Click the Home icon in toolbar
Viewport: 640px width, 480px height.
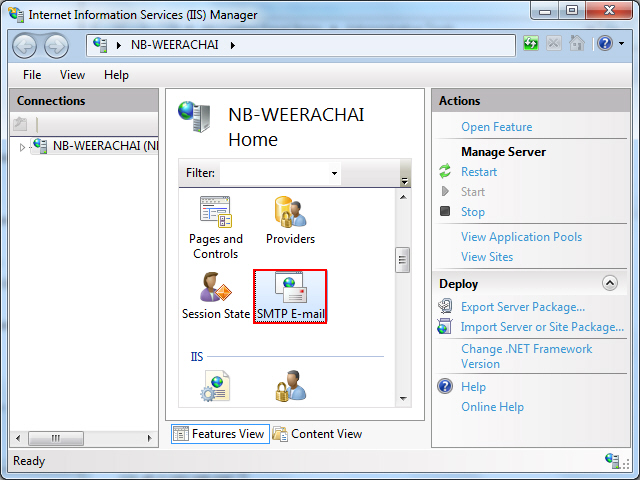pyautogui.click(x=577, y=43)
